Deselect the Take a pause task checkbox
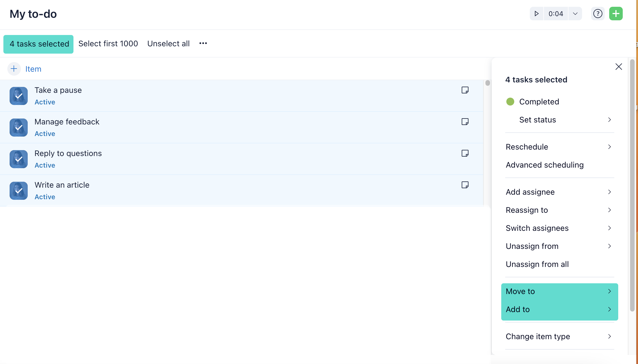The height and width of the screenshot is (364, 638). click(x=19, y=96)
